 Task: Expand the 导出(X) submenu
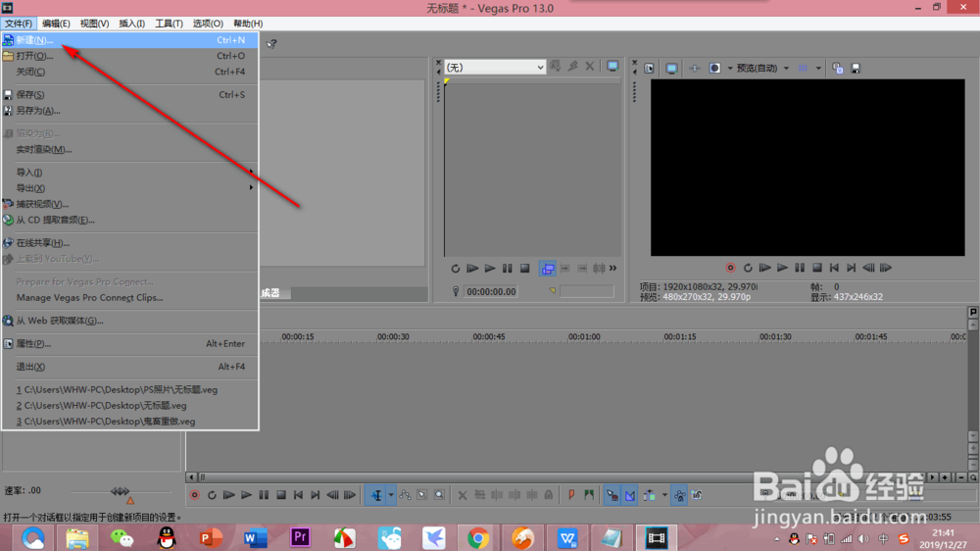coord(130,188)
